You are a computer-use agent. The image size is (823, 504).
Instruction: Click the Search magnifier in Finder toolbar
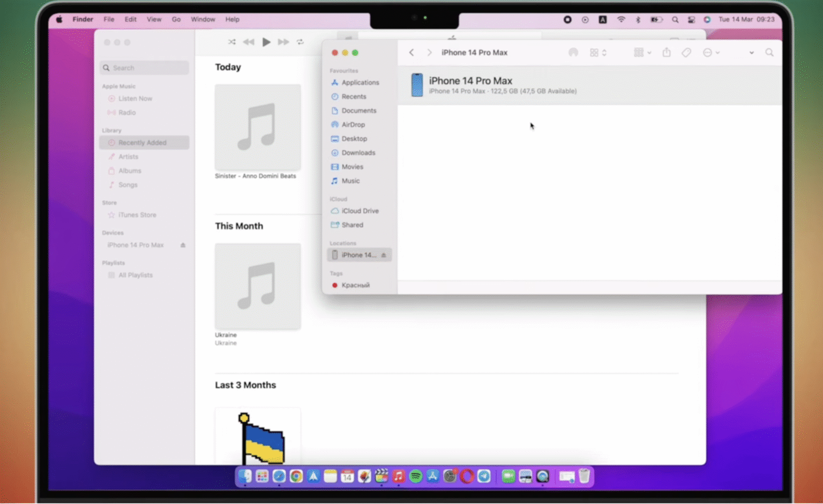click(769, 52)
